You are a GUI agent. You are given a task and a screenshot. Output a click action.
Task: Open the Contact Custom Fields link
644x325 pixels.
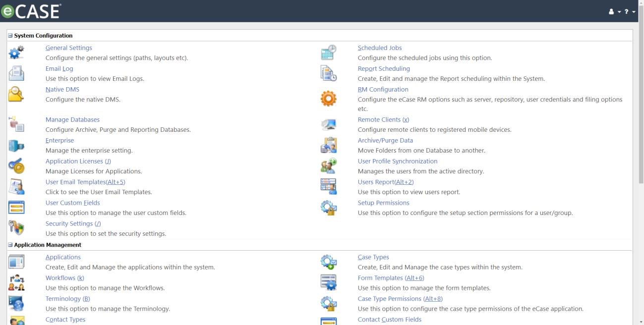390,320
